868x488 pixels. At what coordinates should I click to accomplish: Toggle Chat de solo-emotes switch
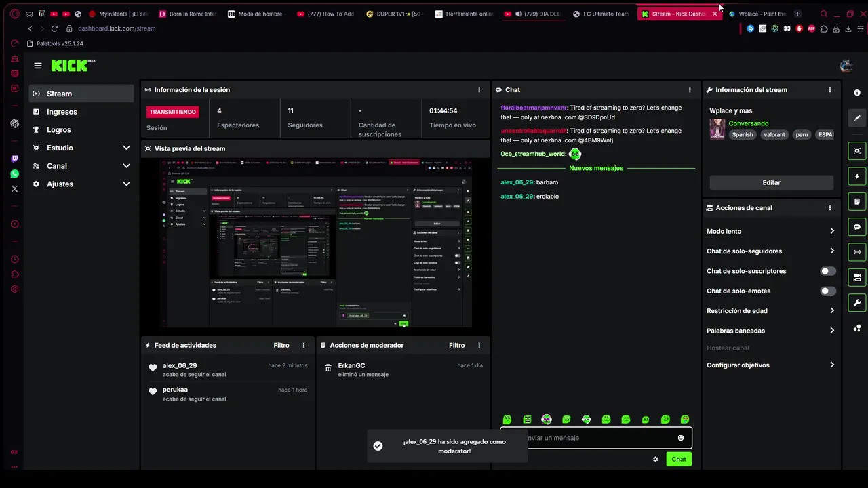point(828,291)
